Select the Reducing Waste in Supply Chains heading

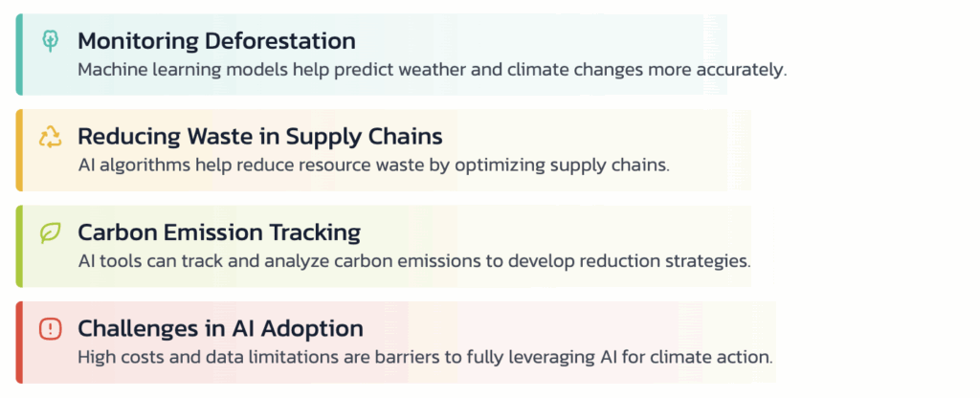260,136
